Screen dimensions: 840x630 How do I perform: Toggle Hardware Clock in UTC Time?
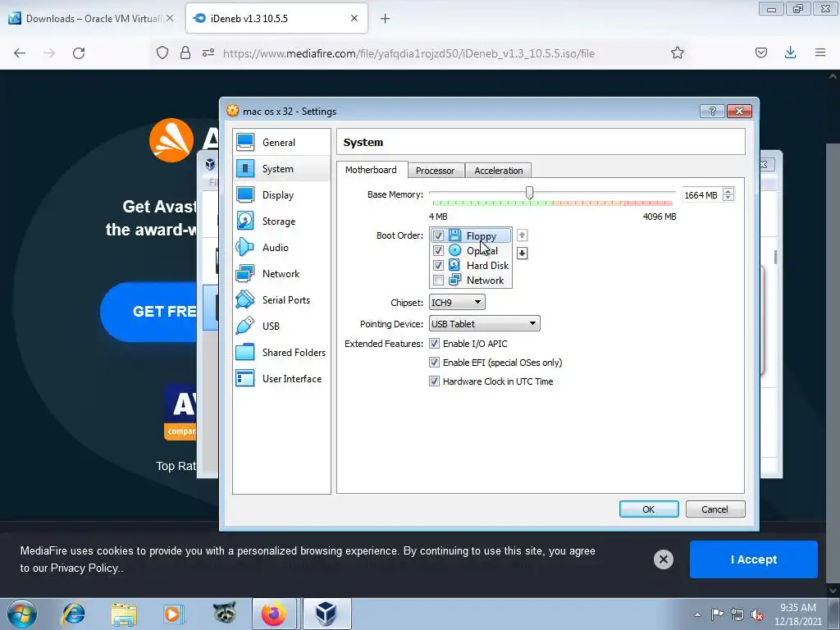point(435,381)
